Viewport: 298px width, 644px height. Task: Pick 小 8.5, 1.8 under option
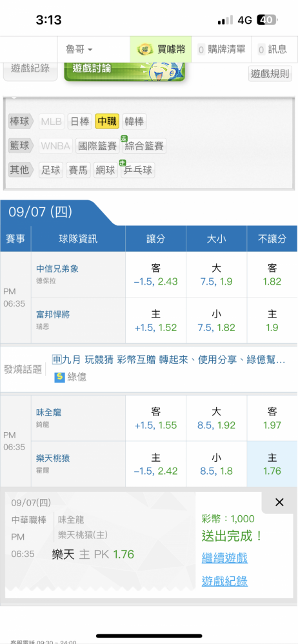coord(217,464)
